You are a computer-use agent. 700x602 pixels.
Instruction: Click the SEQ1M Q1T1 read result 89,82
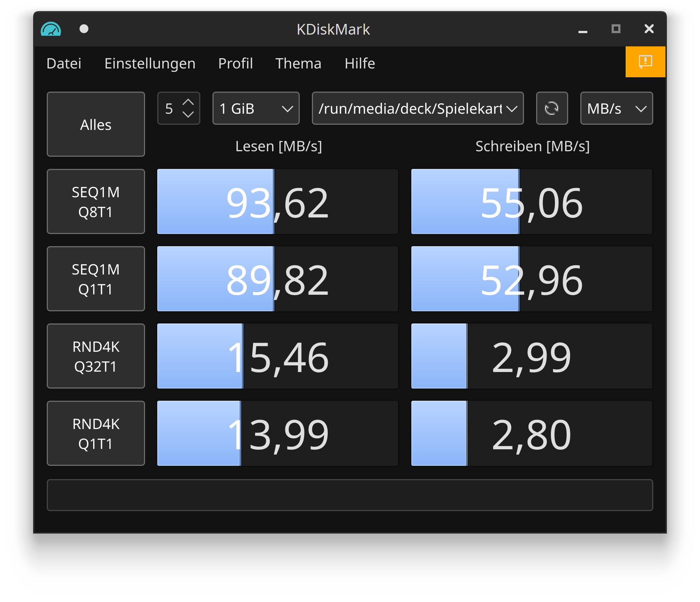point(278,279)
